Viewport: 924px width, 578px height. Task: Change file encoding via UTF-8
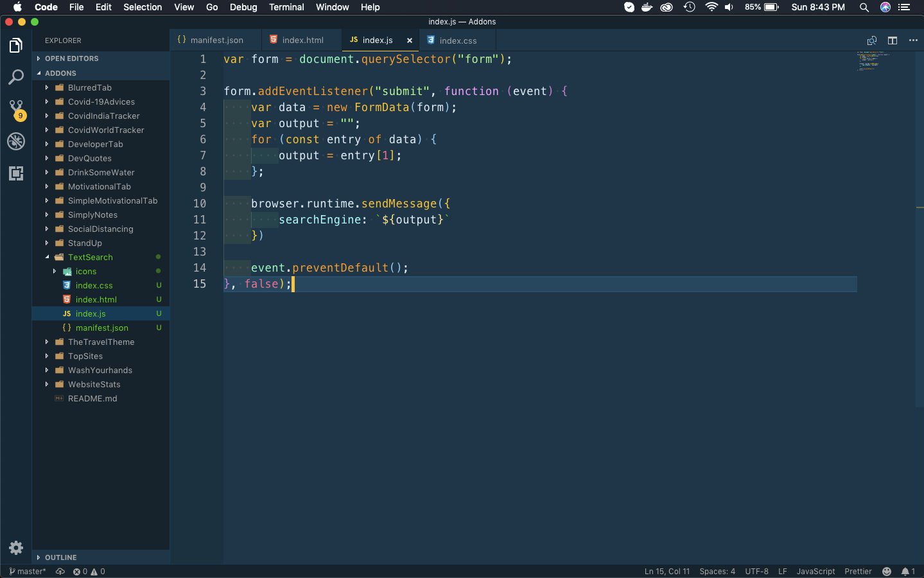pyautogui.click(x=757, y=572)
